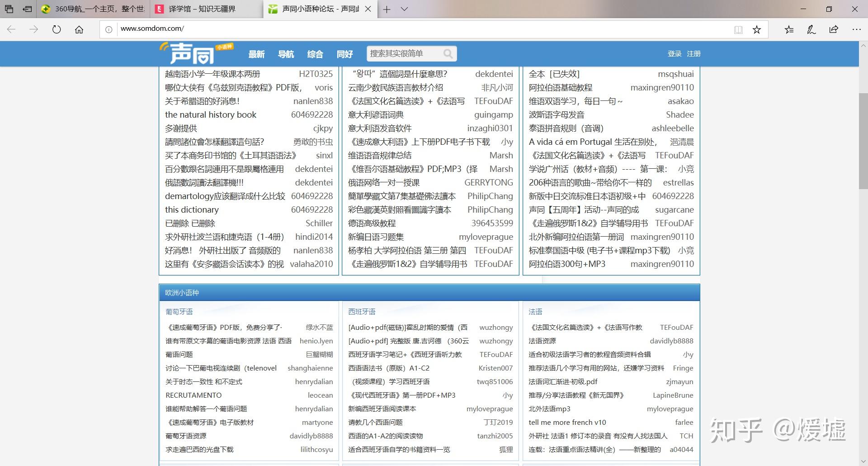The width and height of the screenshot is (868, 466).
Task: Open post 西语的A1-A2的阅读读物
Action: (x=386, y=436)
